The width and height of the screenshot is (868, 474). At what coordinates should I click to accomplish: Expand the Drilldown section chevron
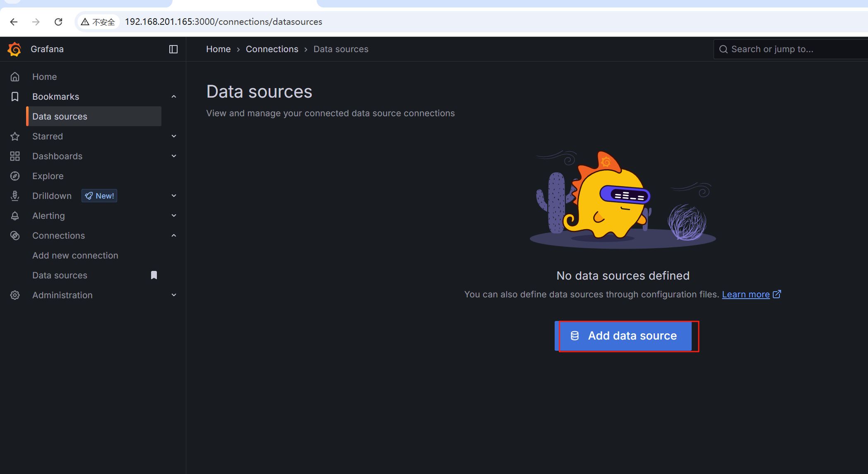click(x=174, y=196)
